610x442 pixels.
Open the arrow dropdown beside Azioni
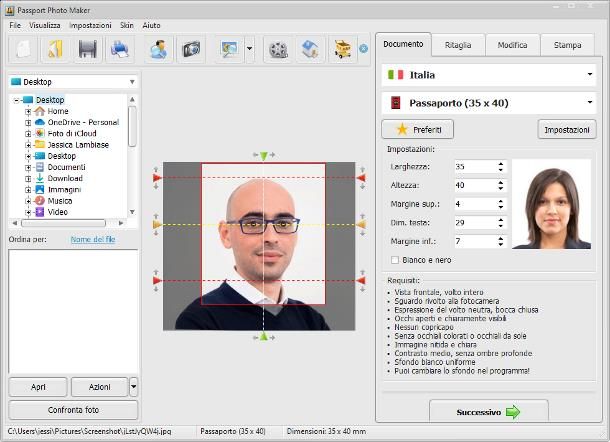click(x=133, y=387)
